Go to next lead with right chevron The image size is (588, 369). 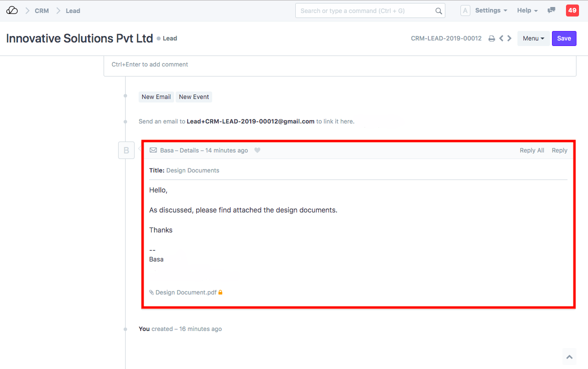(x=509, y=38)
